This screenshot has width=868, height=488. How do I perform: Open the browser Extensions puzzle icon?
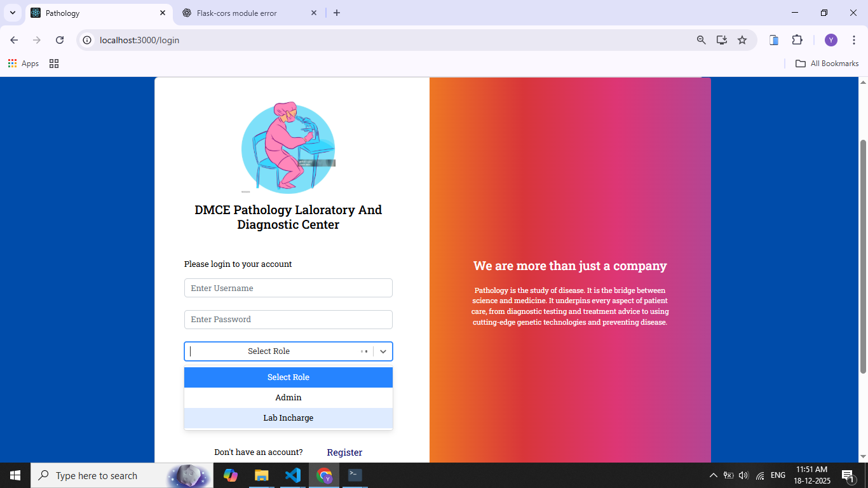[x=797, y=40]
